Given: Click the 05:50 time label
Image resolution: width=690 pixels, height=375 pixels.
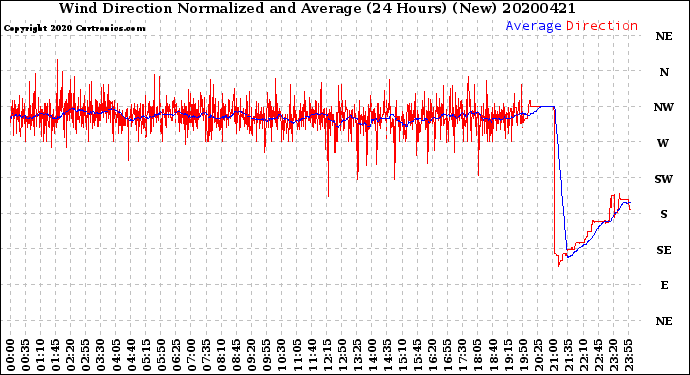Looking at the screenshot, I should (x=161, y=355).
